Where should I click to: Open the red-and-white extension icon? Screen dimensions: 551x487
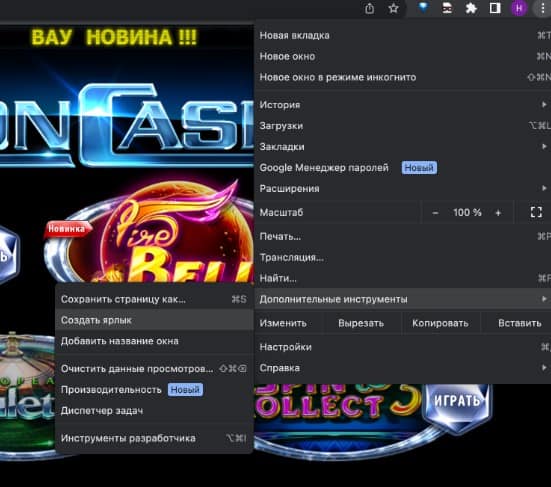pyautogui.click(x=447, y=8)
